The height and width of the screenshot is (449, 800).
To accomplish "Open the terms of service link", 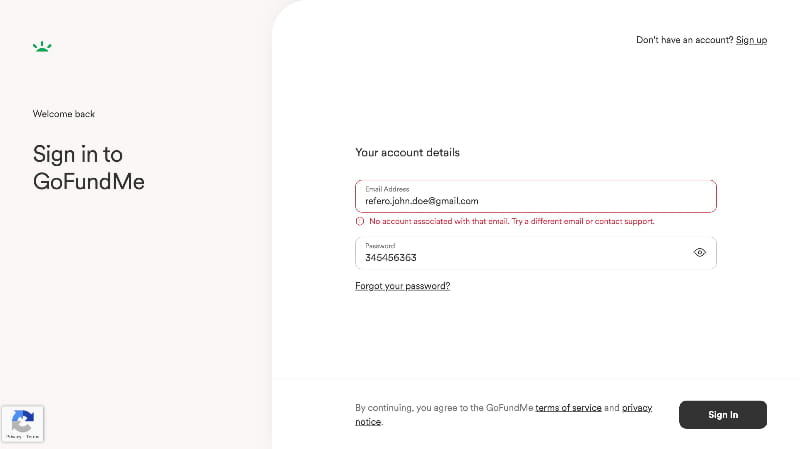I will point(568,408).
